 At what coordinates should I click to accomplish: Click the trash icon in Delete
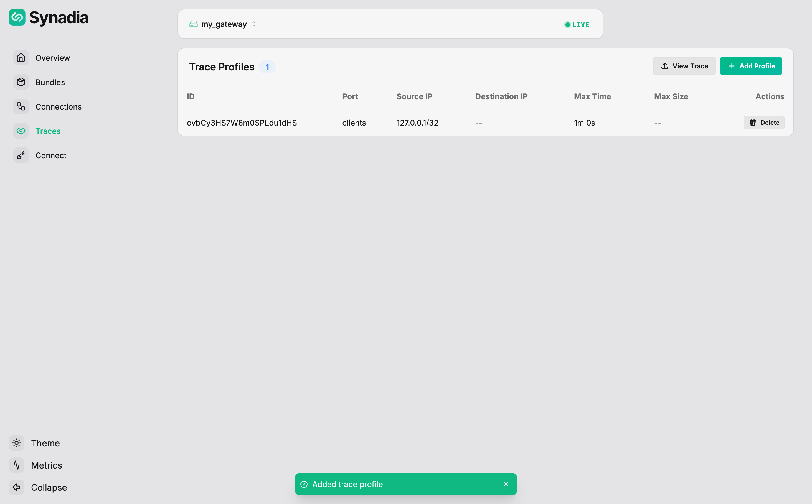pyautogui.click(x=753, y=123)
